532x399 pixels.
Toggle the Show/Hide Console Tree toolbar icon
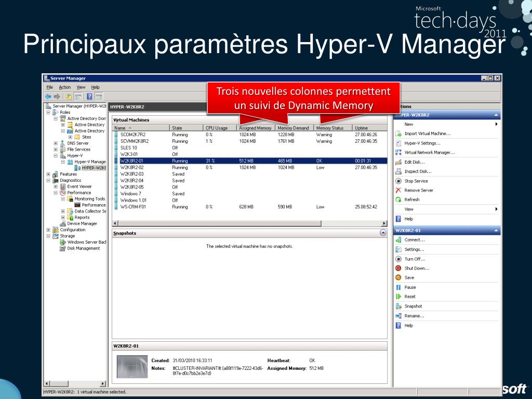click(x=78, y=97)
